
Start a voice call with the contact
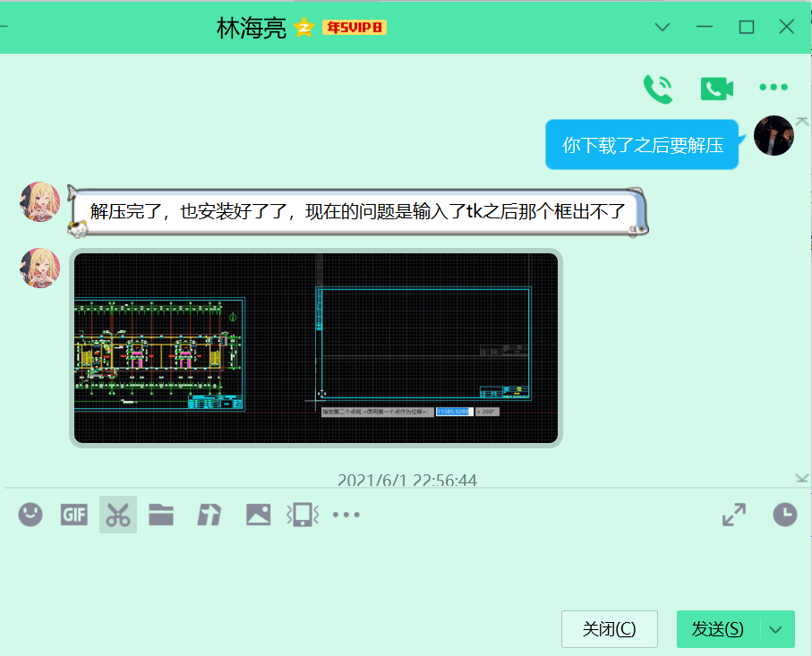658,88
